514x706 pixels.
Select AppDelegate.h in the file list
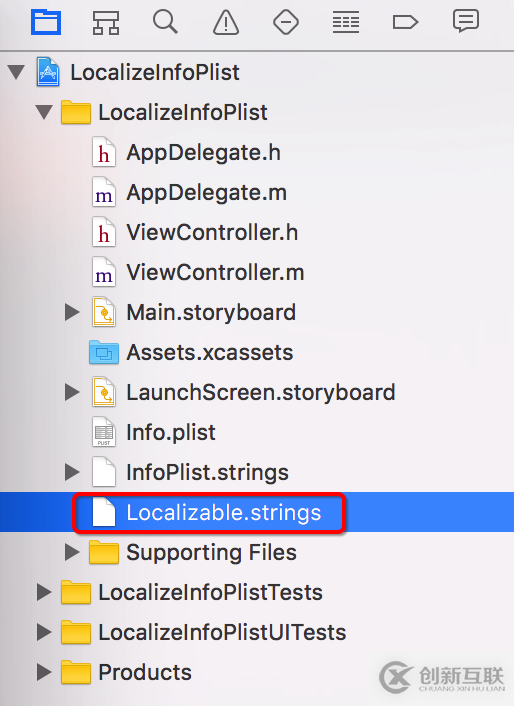(203, 152)
